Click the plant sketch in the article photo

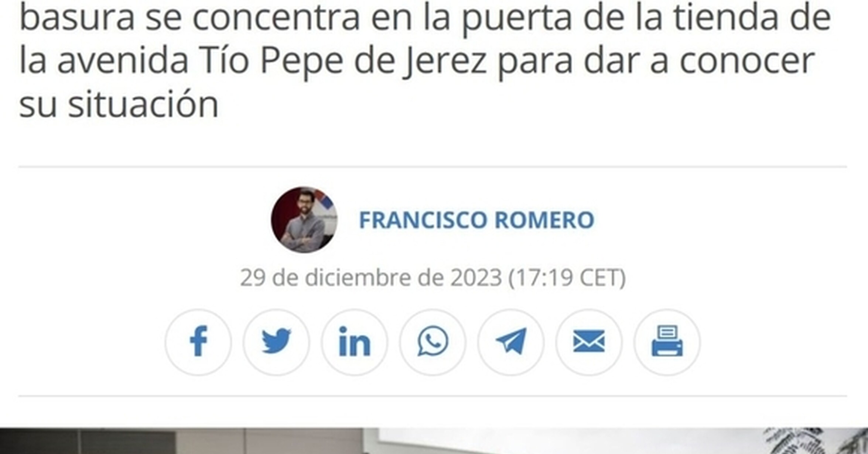(x=813, y=441)
